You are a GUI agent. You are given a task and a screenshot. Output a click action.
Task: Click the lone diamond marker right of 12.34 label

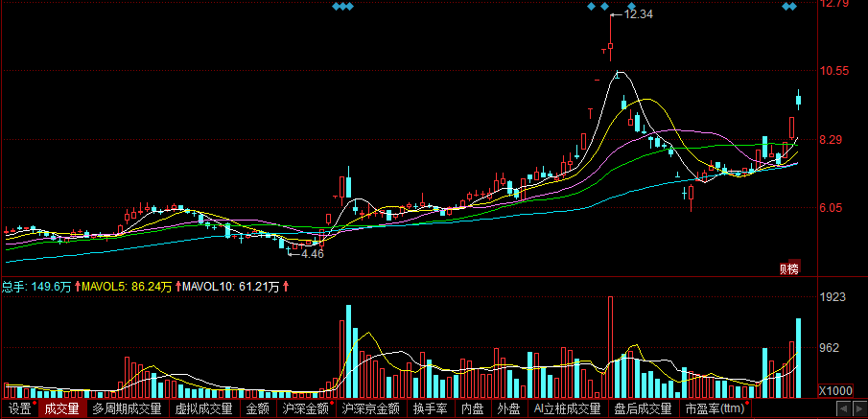pos(632,7)
